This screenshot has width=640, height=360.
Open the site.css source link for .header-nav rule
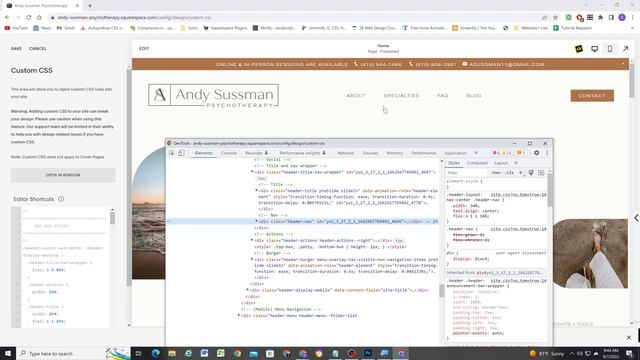point(518,229)
